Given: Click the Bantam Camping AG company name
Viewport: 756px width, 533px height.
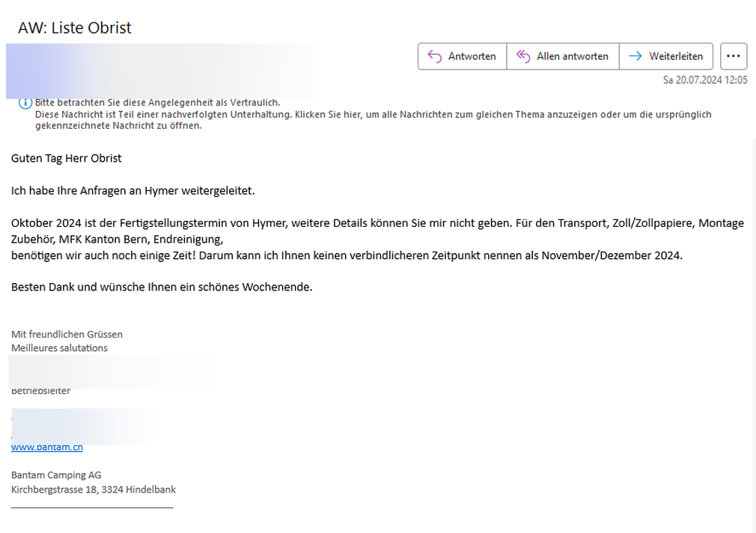Looking at the screenshot, I should [56, 475].
